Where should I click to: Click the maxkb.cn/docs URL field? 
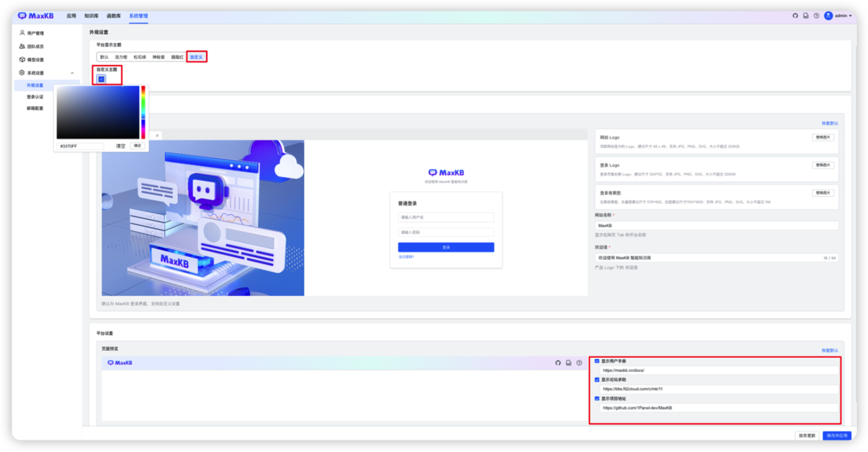click(719, 370)
